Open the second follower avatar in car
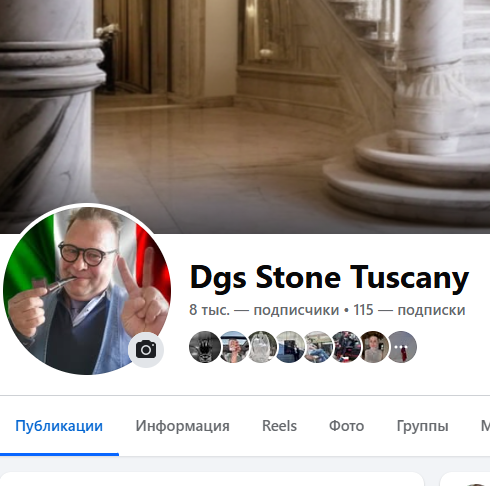The width and height of the screenshot is (490, 486). click(x=233, y=347)
